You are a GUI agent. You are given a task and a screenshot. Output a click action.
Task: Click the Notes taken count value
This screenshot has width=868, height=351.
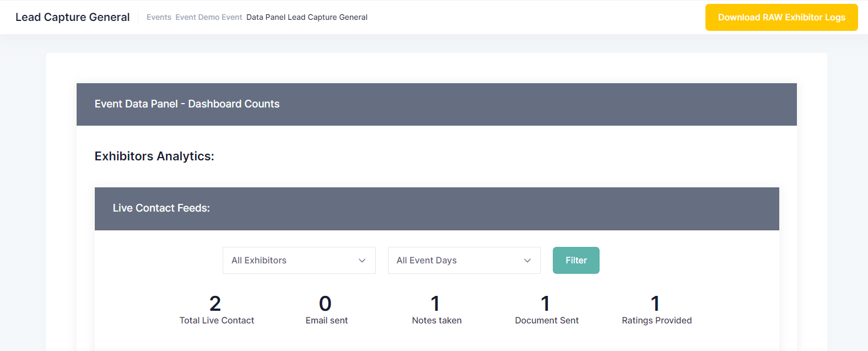pyautogui.click(x=435, y=304)
